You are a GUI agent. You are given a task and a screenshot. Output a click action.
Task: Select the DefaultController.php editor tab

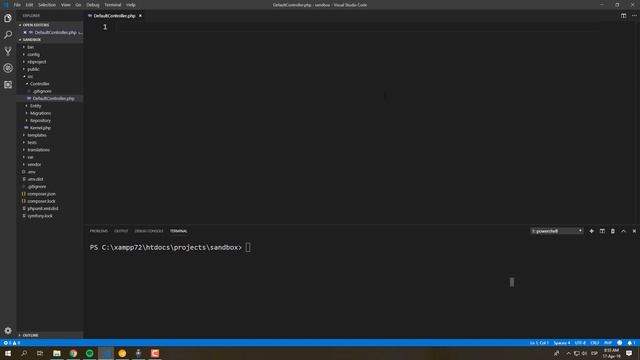pos(114,16)
